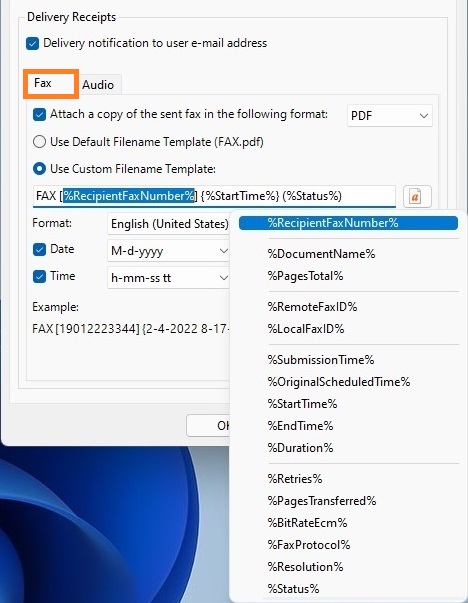The height and width of the screenshot is (603, 468).
Task: Click the insert variable icon button
Action: [x=417, y=197]
